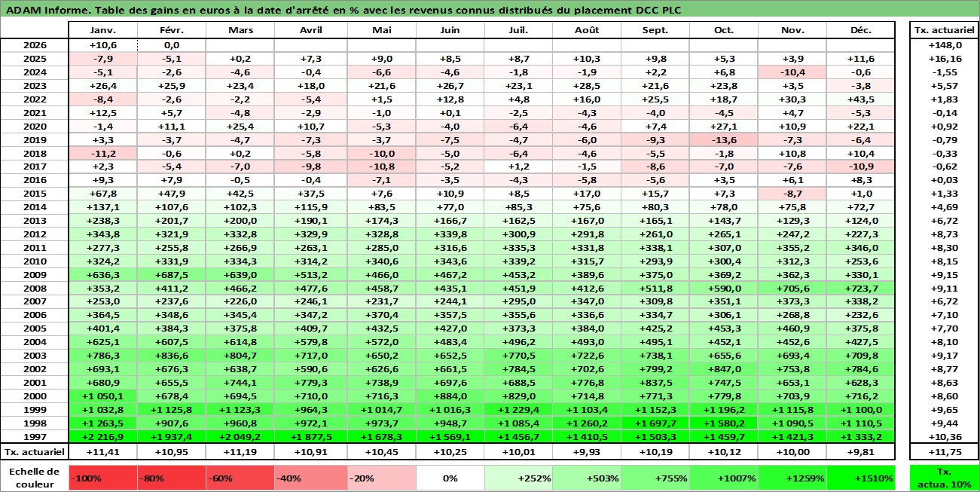This screenshot has width=980, height=492.
Task: Click the Tx. actuariel column header
Action: [x=944, y=30]
